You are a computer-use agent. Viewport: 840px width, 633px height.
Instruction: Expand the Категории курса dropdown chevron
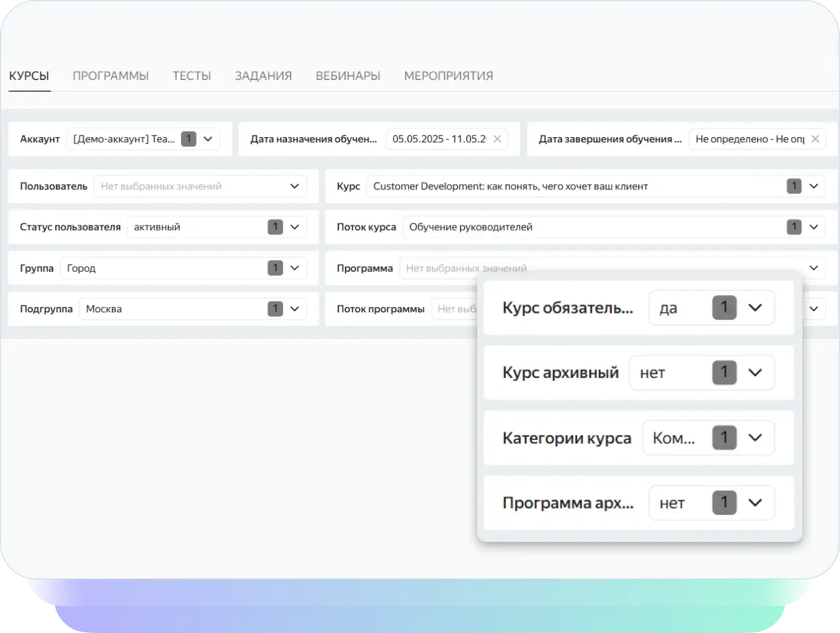[755, 437]
